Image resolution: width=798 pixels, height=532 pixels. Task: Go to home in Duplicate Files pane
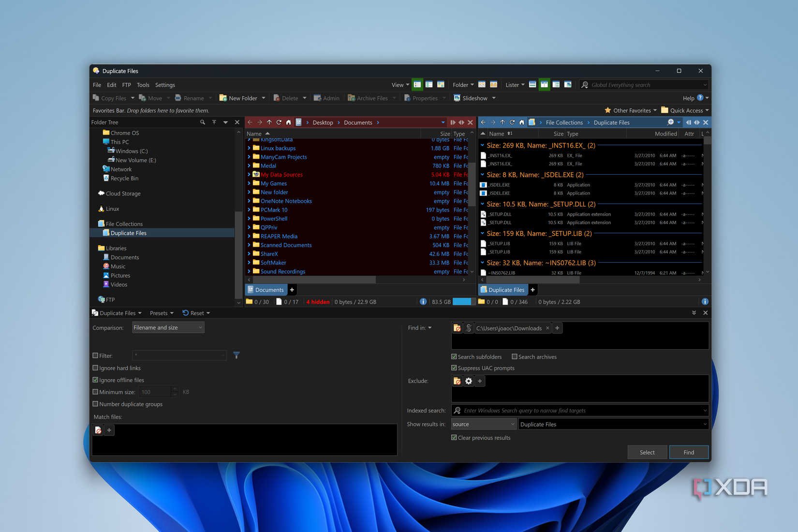(522, 122)
